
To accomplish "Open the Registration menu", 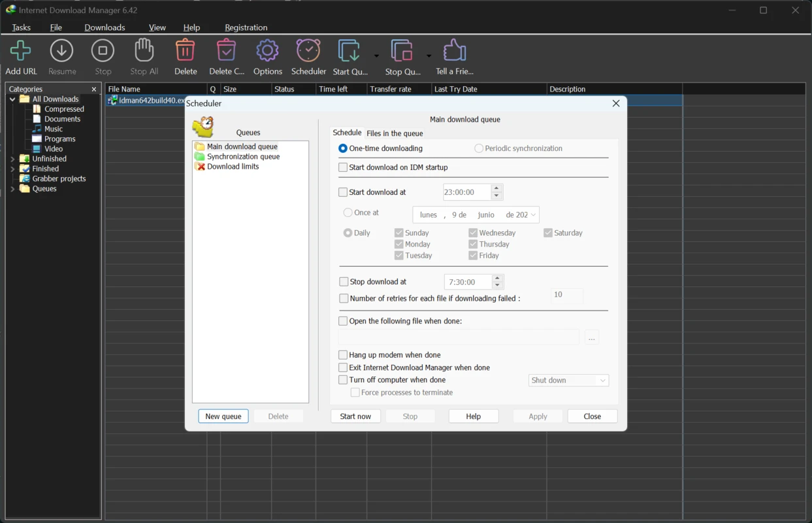I will (246, 27).
